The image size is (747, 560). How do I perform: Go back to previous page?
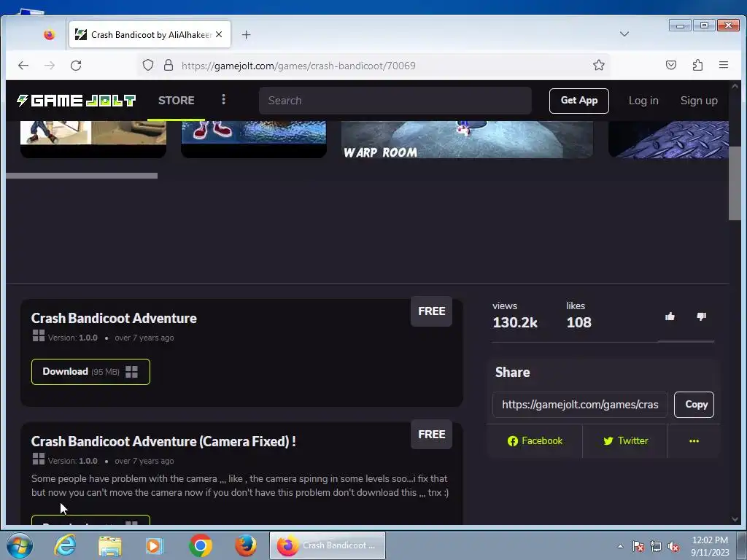click(x=23, y=65)
